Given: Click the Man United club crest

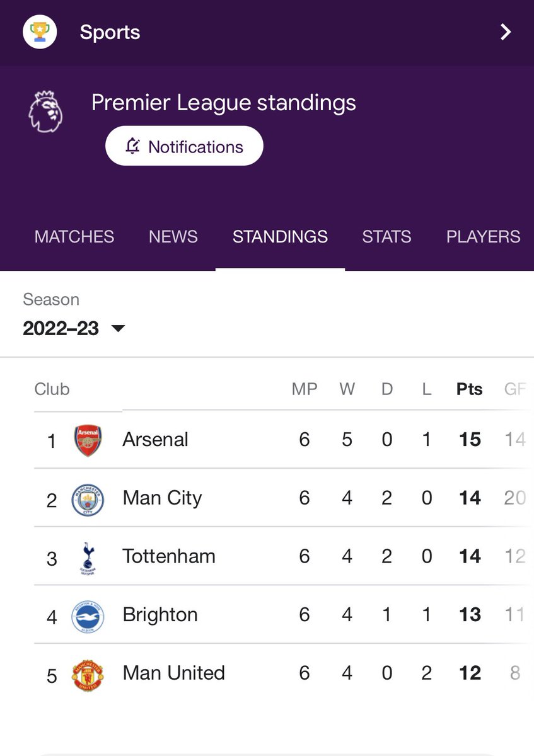Looking at the screenshot, I should click(88, 675).
